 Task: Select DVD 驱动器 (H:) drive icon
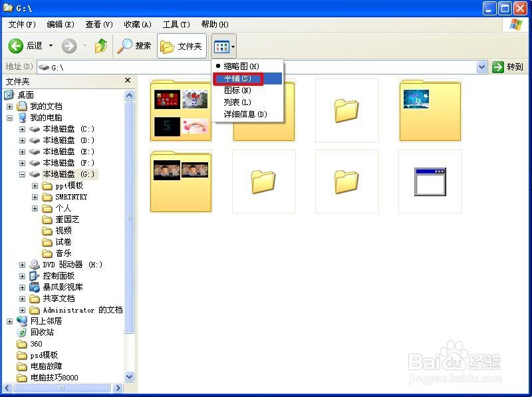[x=35, y=265]
